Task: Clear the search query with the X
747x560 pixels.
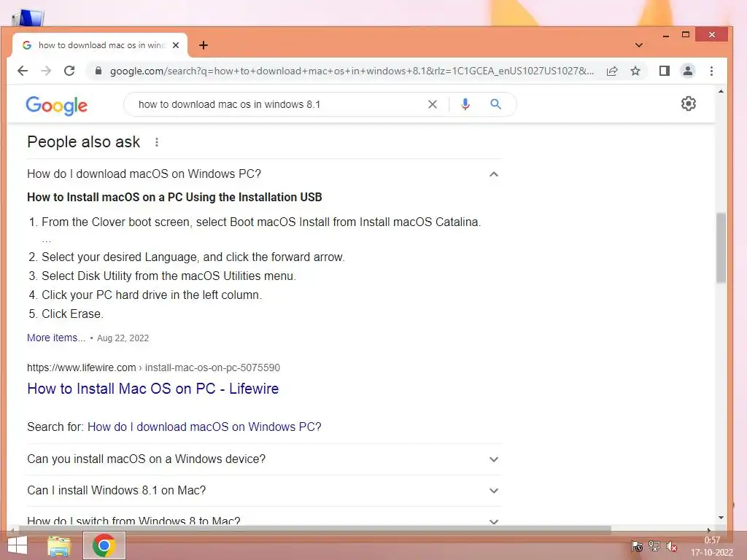Action: [433, 104]
